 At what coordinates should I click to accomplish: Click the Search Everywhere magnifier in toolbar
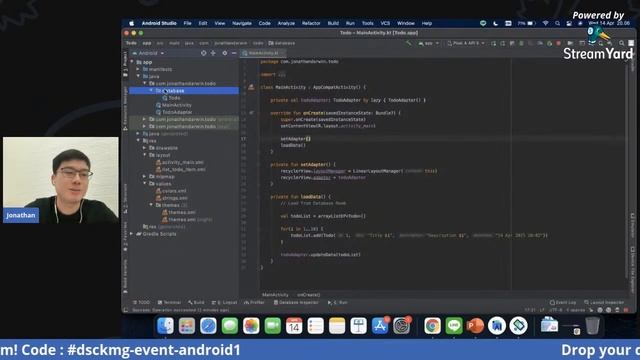pyautogui.click(x=621, y=43)
